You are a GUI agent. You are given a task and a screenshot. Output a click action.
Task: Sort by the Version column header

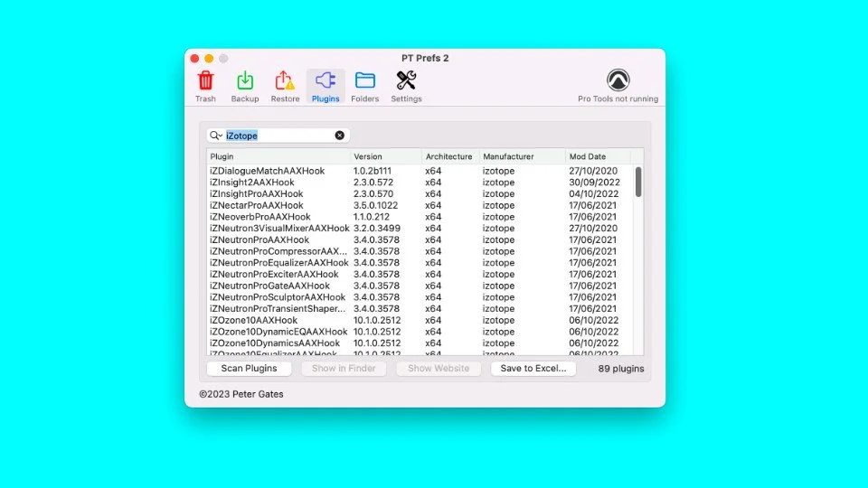386,156
